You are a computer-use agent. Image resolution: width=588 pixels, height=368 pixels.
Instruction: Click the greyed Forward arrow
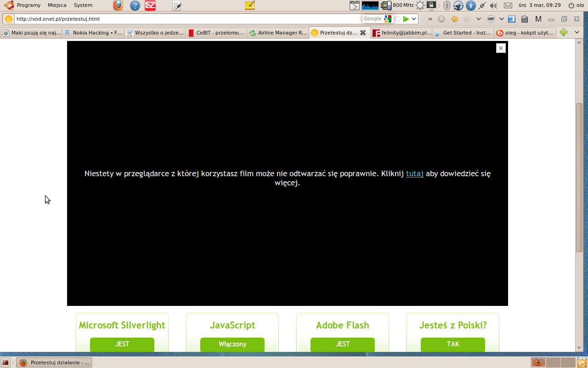(467, 19)
